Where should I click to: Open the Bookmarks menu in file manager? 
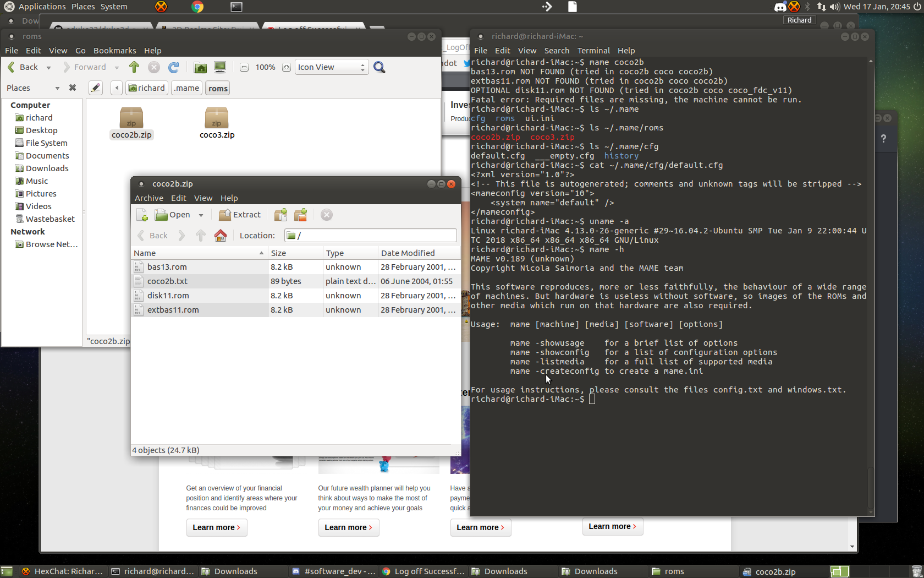pyautogui.click(x=114, y=51)
